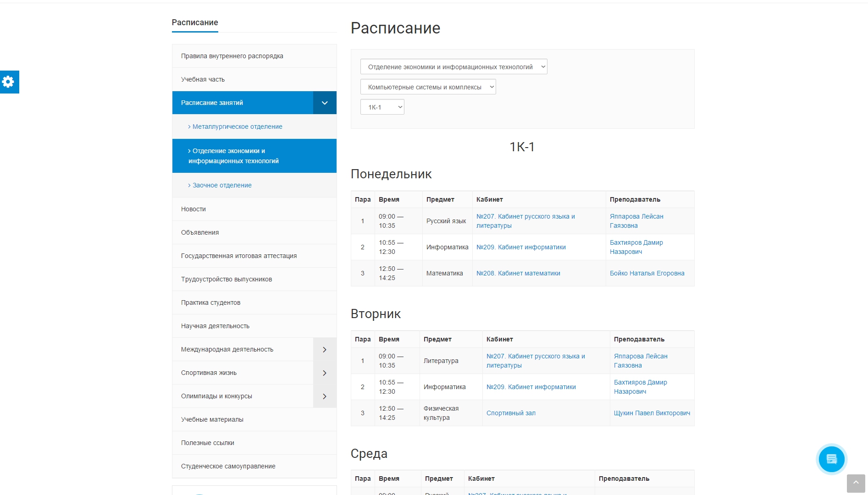Open Студенческое самоуправление sidebar item
Viewport: 868px width, 495px height.
228,467
